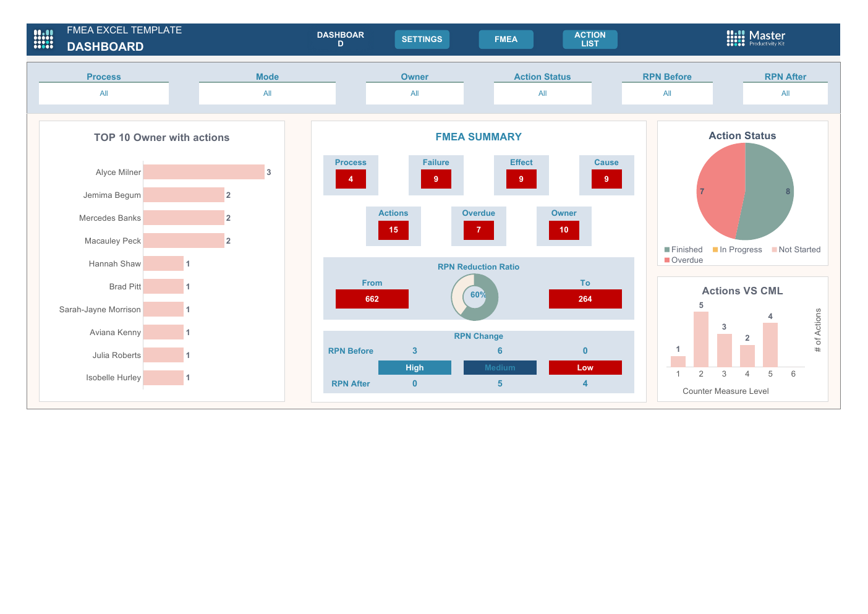Image resolution: width=868 pixels, height=614 pixels.
Task: Click the Aviana Kenny label
Action: (x=115, y=332)
